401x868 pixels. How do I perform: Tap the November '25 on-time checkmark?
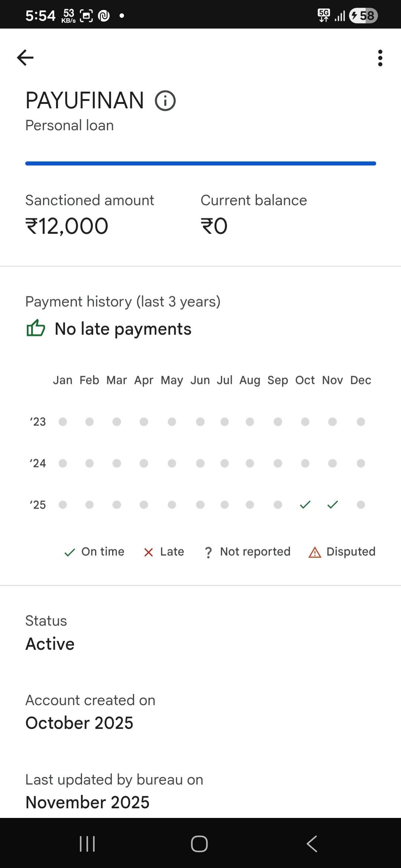(333, 504)
